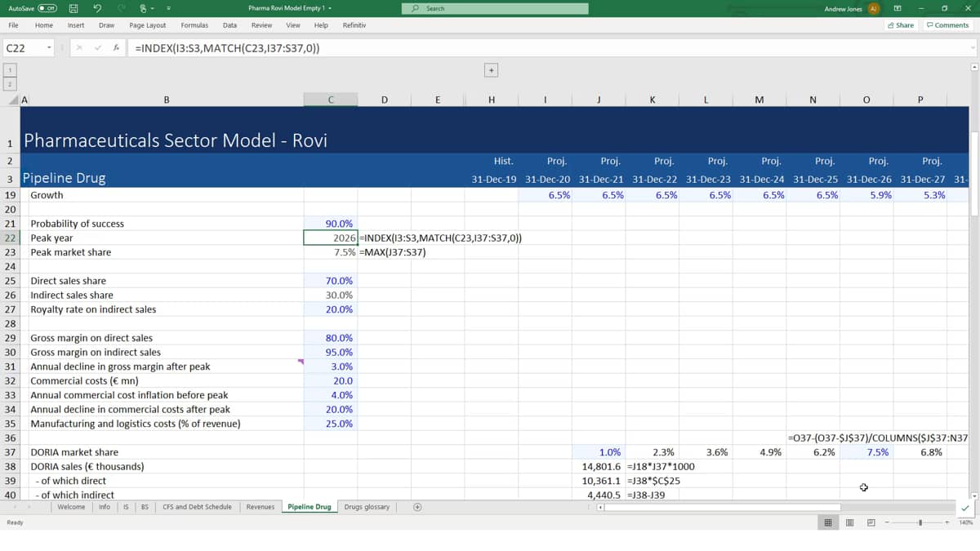The width and height of the screenshot is (980, 551).
Task: Open the Name Box dropdown arrow
Action: point(50,48)
